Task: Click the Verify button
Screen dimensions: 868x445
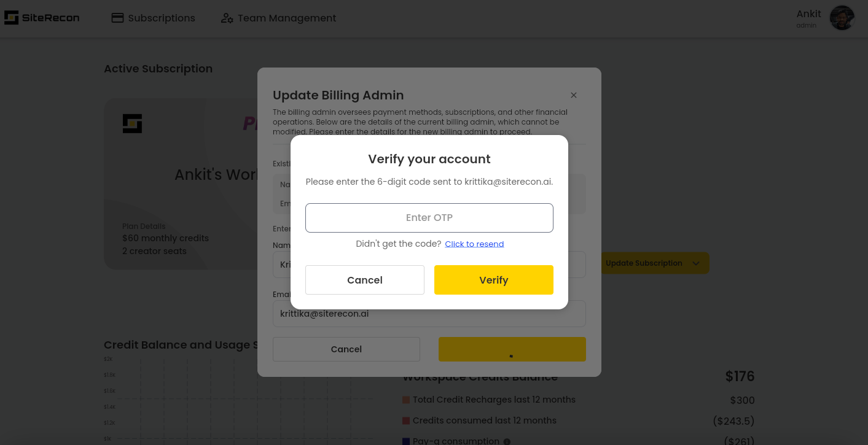Action: (x=494, y=280)
